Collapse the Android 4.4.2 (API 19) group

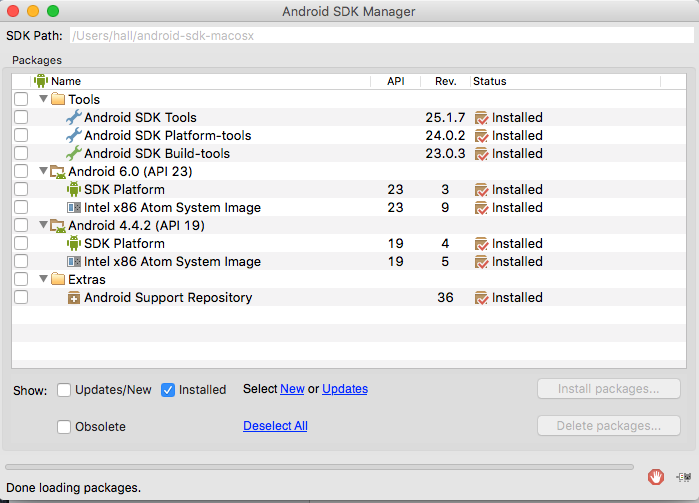coord(43,226)
